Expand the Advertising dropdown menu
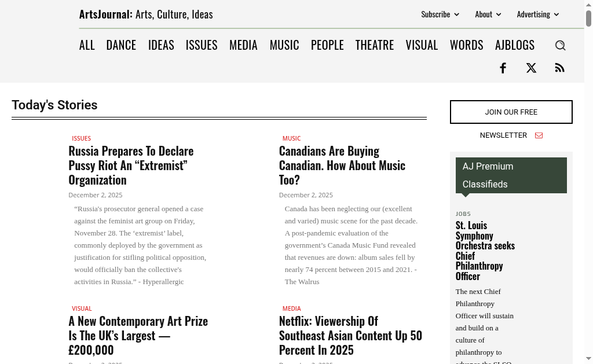This screenshot has height=364, width=593. click(537, 14)
